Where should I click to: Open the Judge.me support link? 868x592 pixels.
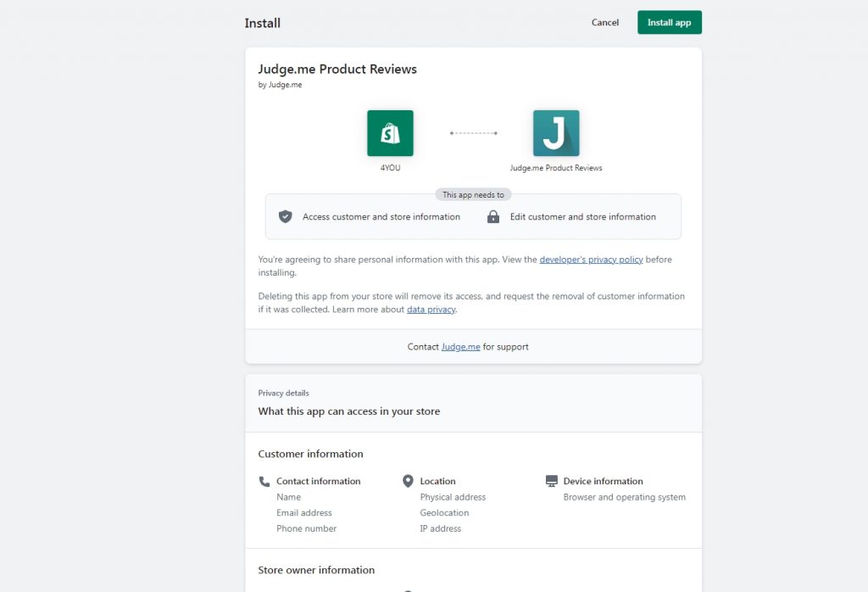pyautogui.click(x=460, y=347)
